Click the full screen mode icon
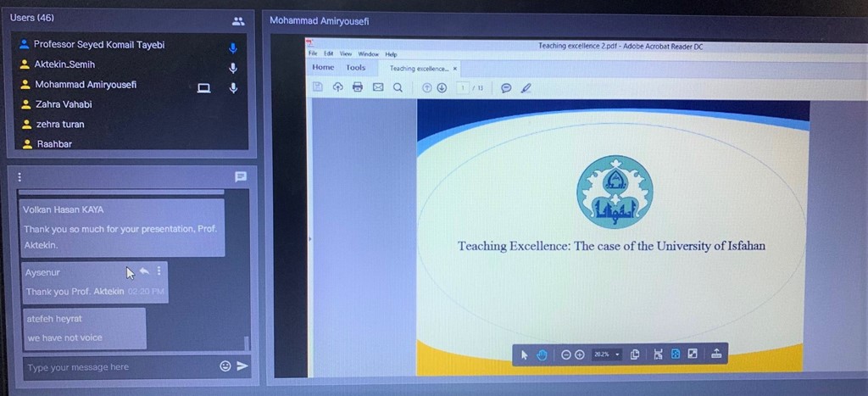Screen dimensions: 868x396 (x=693, y=354)
